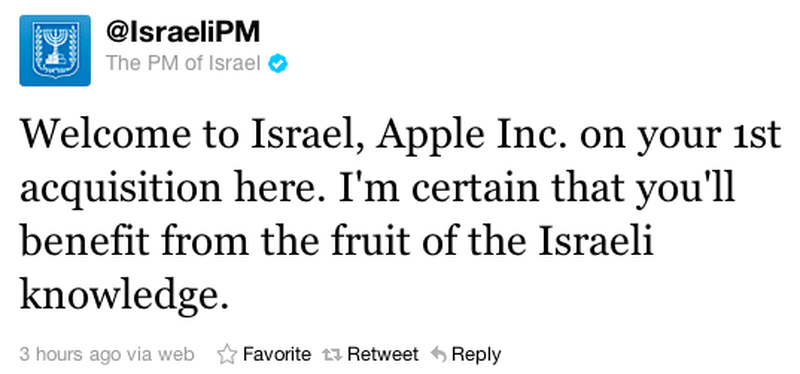800x374 pixels.
Task: Click the word benefit in the tweet
Action: pos(86,242)
